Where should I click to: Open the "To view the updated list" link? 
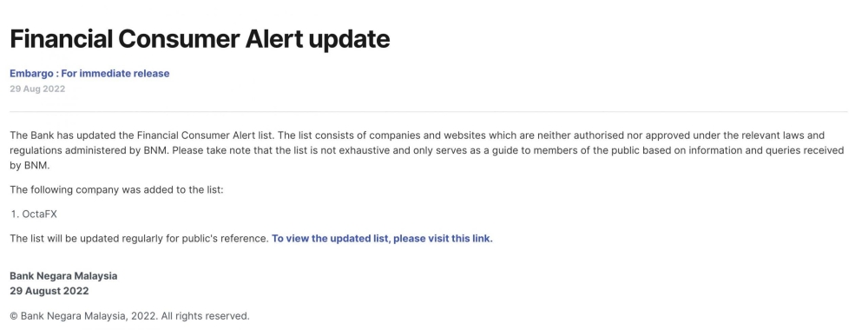[x=382, y=239]
